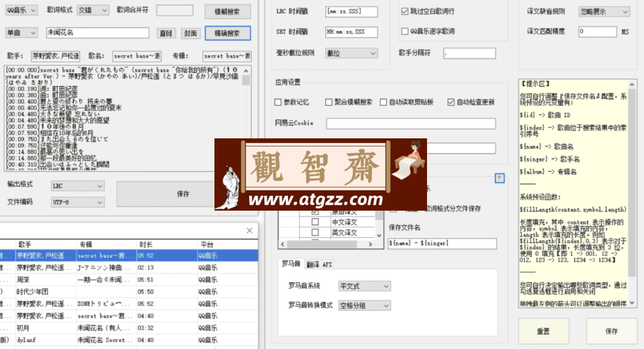Image resolution: width=644 pixels, height=349 pixels.
Task: Enable 聚合模糊搜索 checkbox
Action: click(x=328, y=102)
